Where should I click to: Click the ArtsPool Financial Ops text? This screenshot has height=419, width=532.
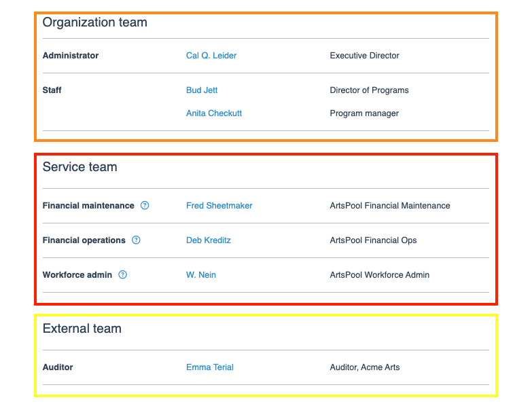coord(373,240)
